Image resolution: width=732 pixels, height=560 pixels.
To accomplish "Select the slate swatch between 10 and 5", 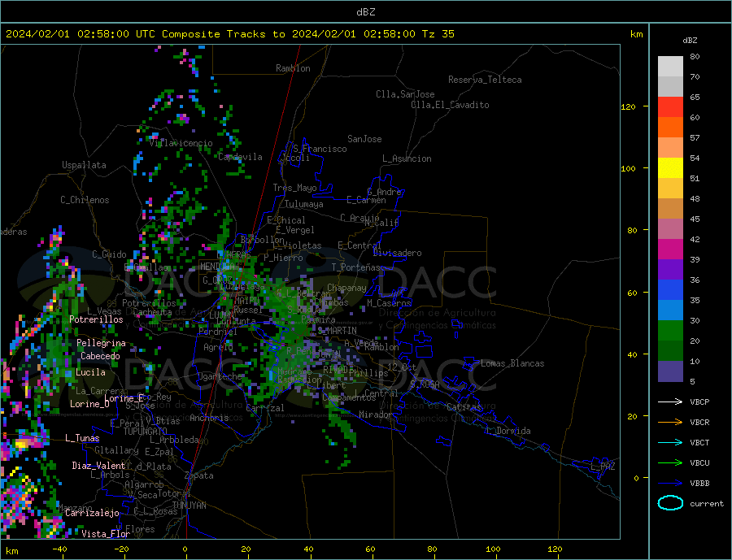I will point(670,371).
